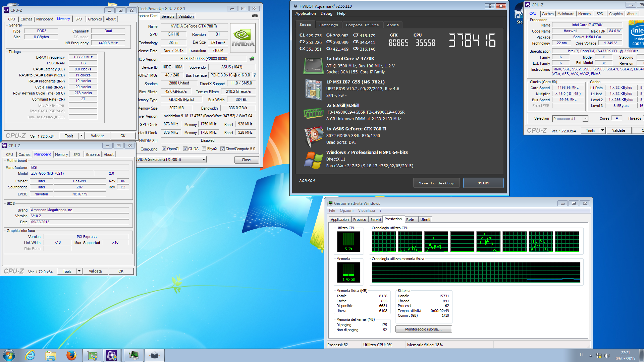The height and width of the screenshot is (362, 644).
Task: Click the GPU-Z BIOS save chip icon
Action: (x=252, y=59)
